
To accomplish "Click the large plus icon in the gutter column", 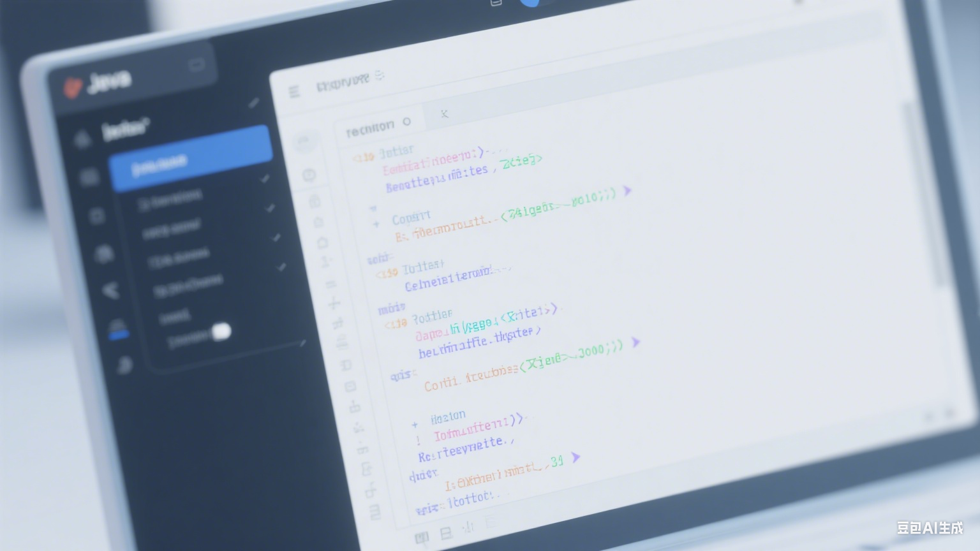I will point(334,304).
